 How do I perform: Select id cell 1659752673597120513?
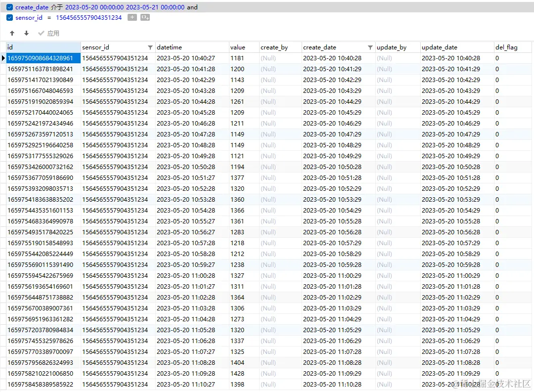43,134
